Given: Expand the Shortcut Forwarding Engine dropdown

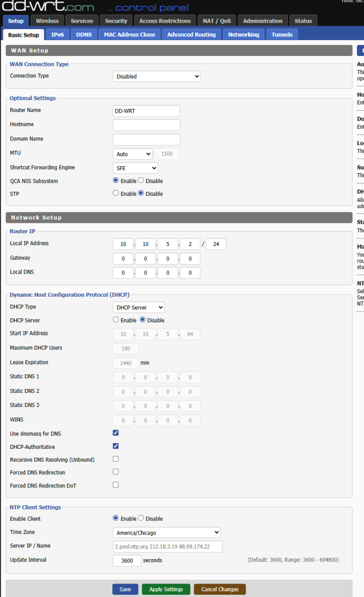Looking at the screenshot, I should coord(135,168).
